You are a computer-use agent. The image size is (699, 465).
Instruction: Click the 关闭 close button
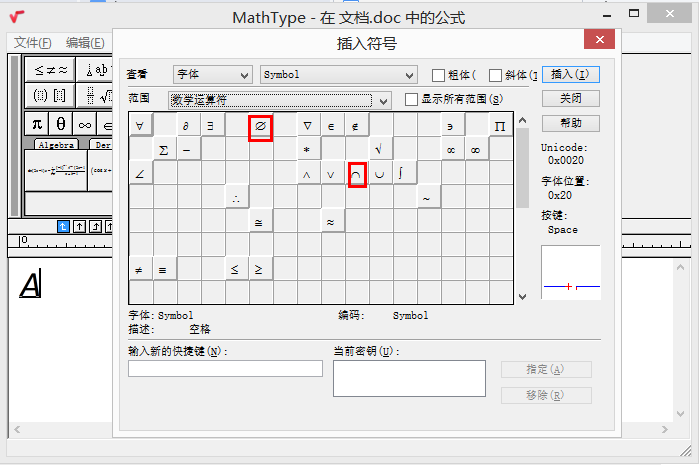tap(571, 99)
